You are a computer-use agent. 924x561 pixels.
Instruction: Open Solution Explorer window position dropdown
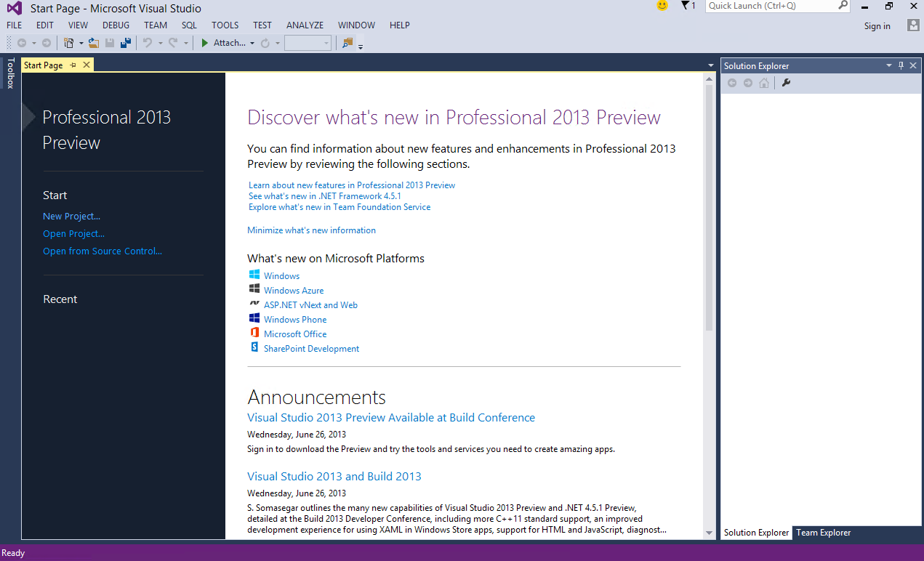[888, 65]
